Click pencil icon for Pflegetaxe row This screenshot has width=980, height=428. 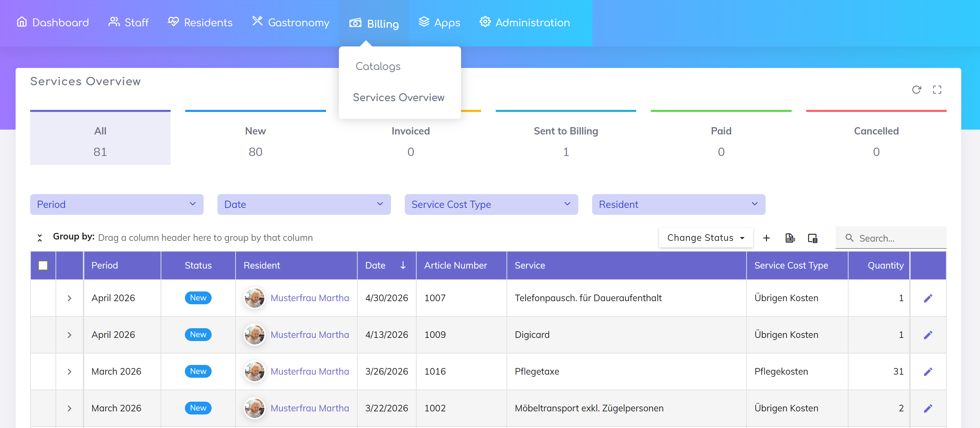coord(928,372)
